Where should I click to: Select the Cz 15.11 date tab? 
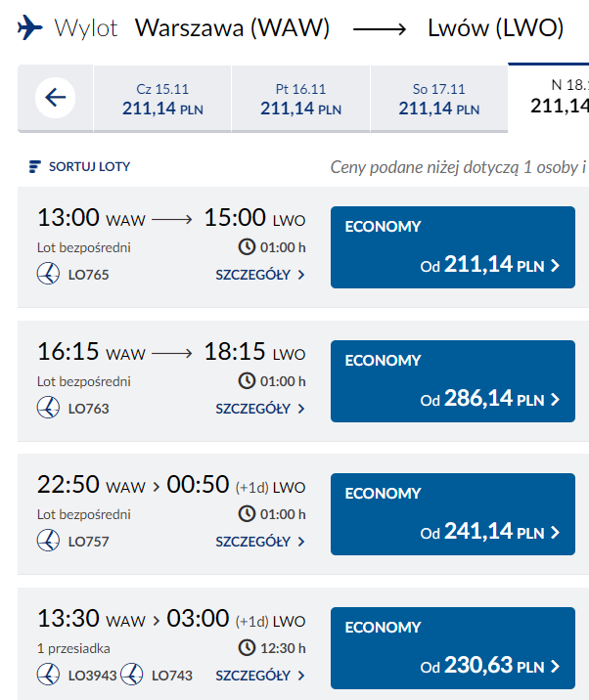pyautogui.click(x=162, y=99)
